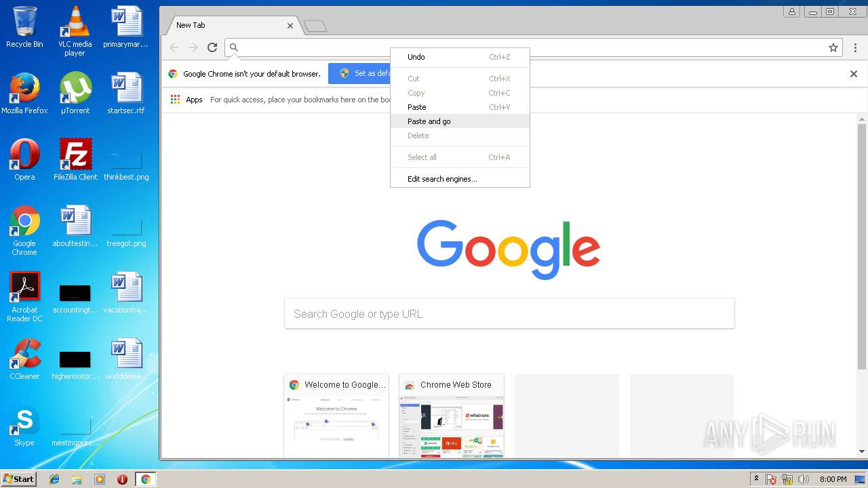
Task: Open Mozilla Firefox desktop shortcut
Action: tap(24, 93)
